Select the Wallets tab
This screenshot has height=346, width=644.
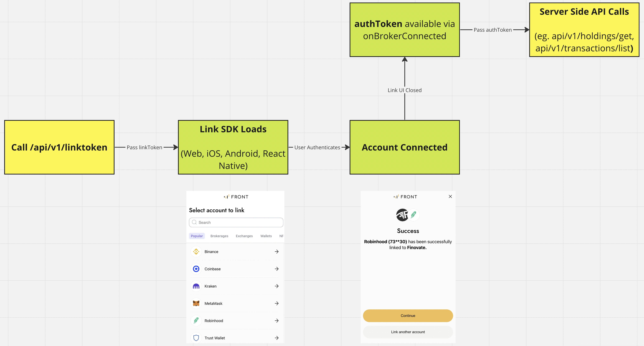coord(266,236)
